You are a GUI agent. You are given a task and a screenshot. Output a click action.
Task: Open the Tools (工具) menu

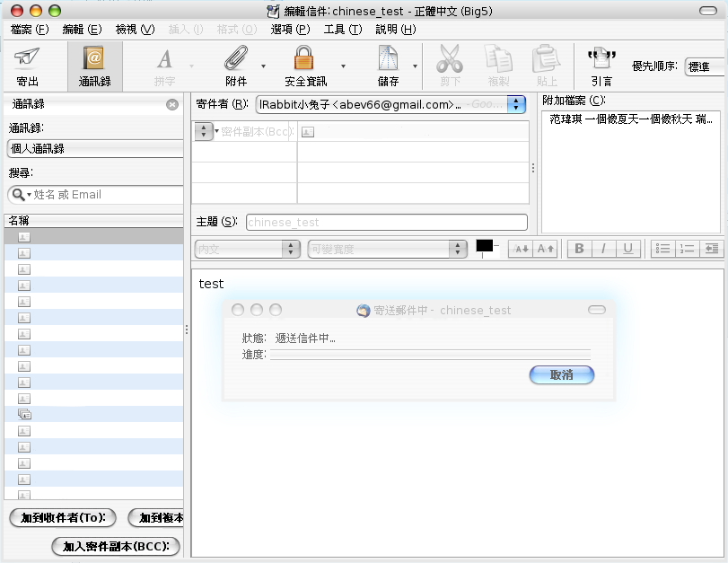tap(342, 30)
